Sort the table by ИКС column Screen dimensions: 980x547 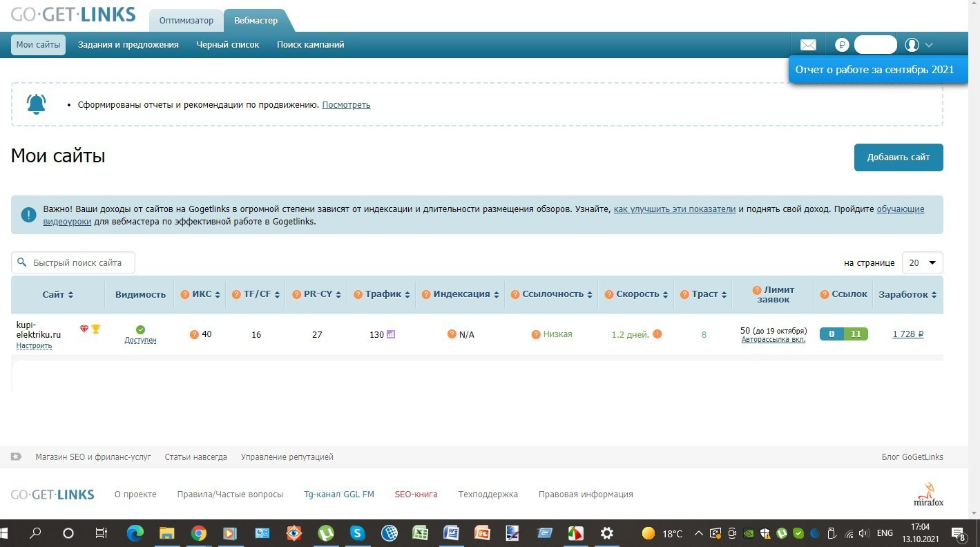(218, 295)
